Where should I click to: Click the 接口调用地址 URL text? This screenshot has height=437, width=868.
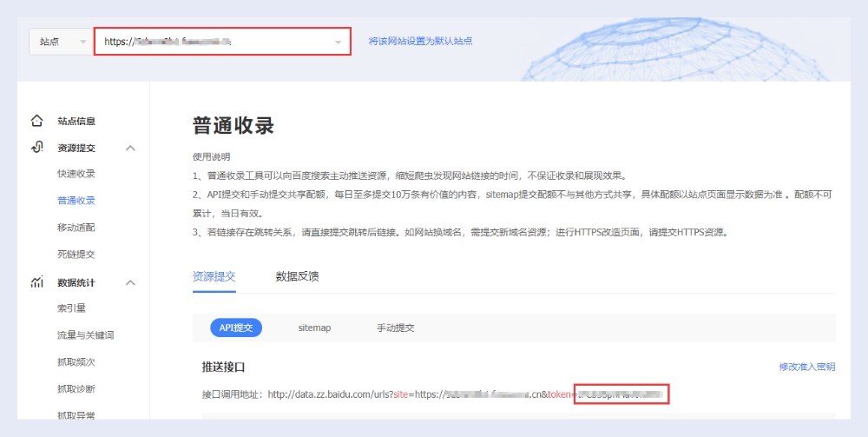[465, 394]
